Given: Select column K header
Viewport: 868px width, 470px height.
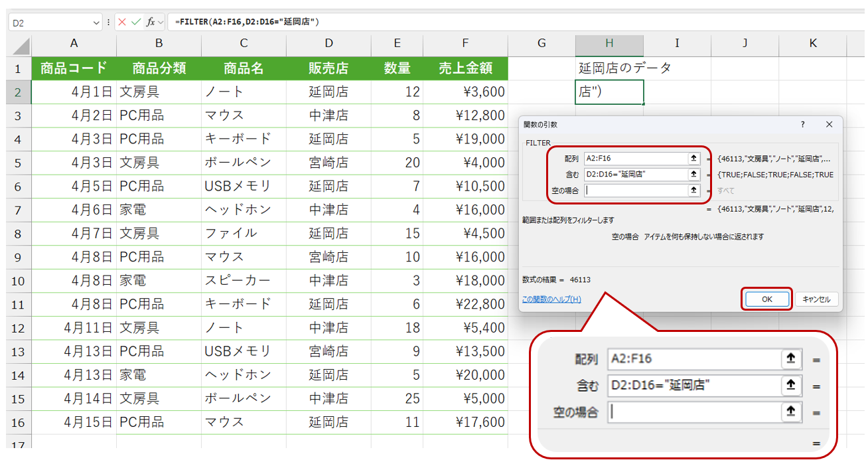Looking at the screenshot, I should coord(814,44).
